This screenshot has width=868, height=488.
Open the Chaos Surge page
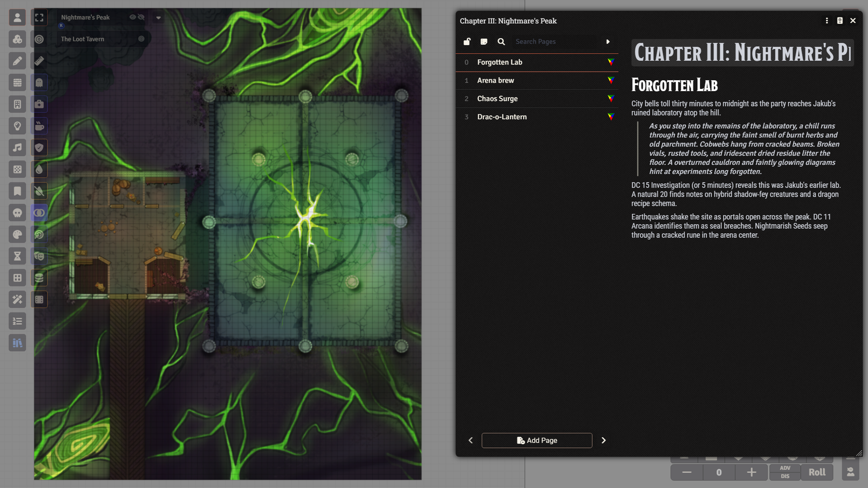tap(537, 99)
